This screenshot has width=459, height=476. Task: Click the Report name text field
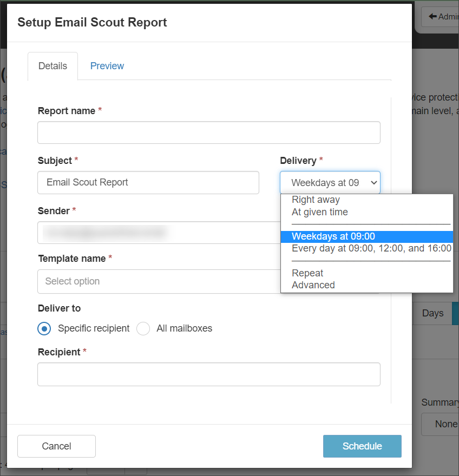pos(208,133)
